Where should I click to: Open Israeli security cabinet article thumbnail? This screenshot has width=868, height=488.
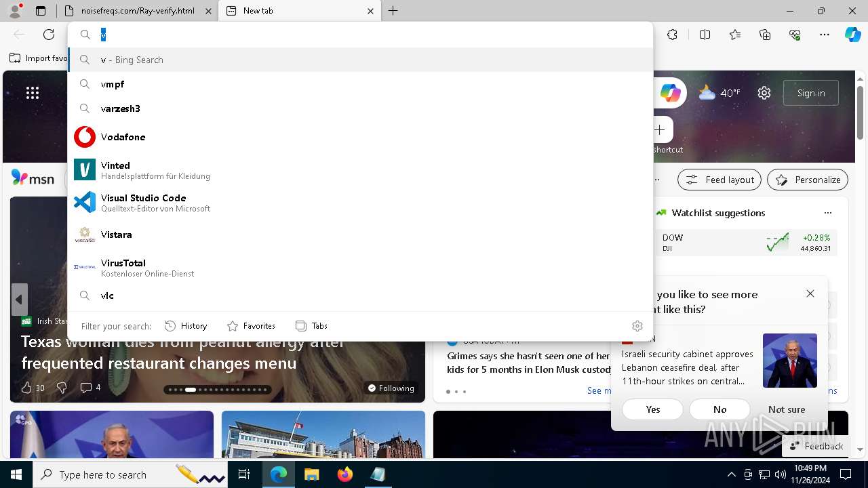[790, 361]
